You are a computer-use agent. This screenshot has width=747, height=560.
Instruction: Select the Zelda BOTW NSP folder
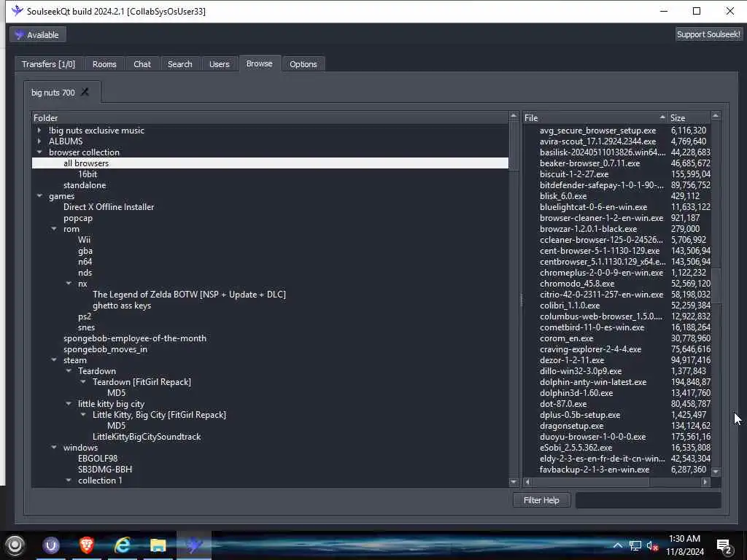[x=189, y=295]
